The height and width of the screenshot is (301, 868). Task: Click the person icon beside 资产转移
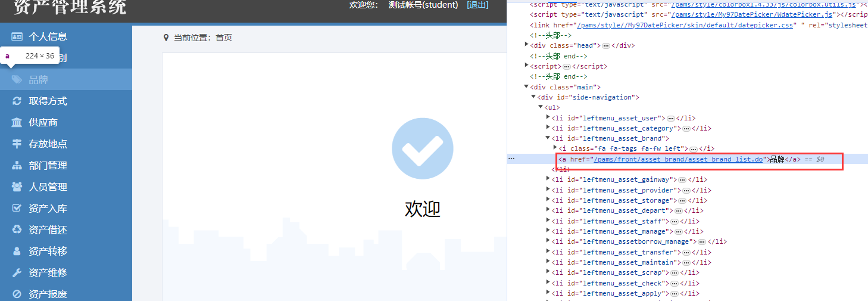click(x=17, y=251)
